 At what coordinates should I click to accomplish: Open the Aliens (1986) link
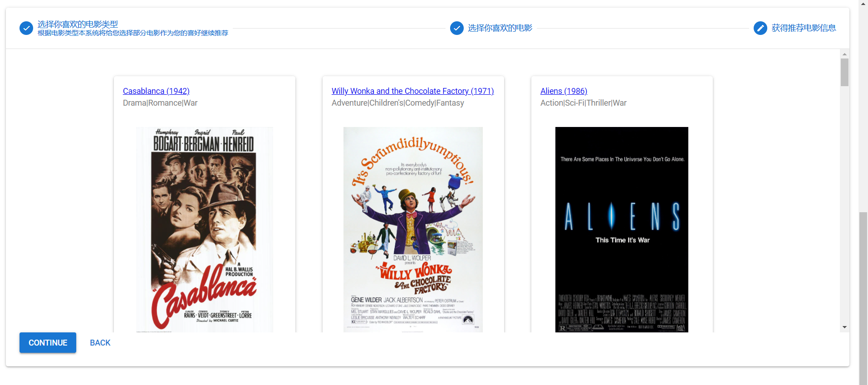coord(564,91)
